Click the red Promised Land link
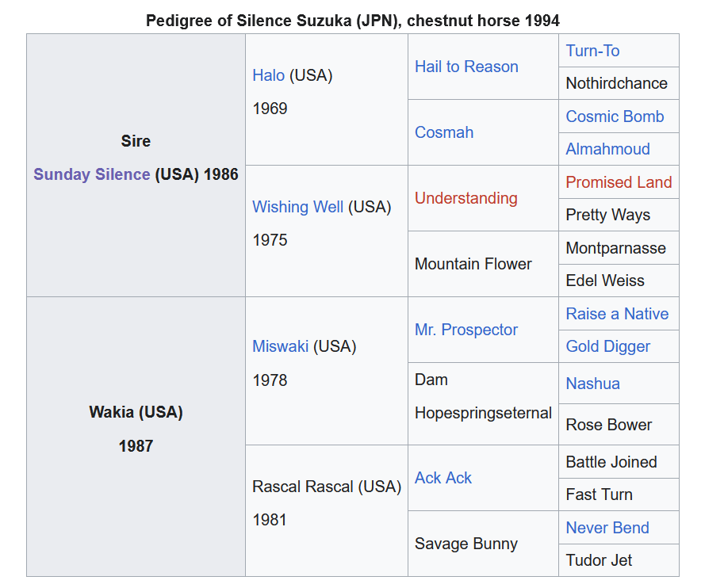This screenshot has height=588, width=705. pyautogui.click(x=619, y=182)
